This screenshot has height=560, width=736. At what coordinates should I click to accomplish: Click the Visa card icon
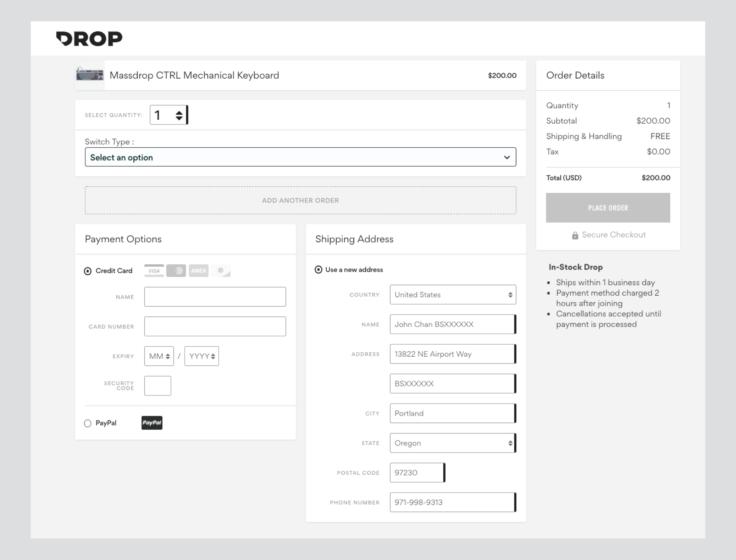154,271
